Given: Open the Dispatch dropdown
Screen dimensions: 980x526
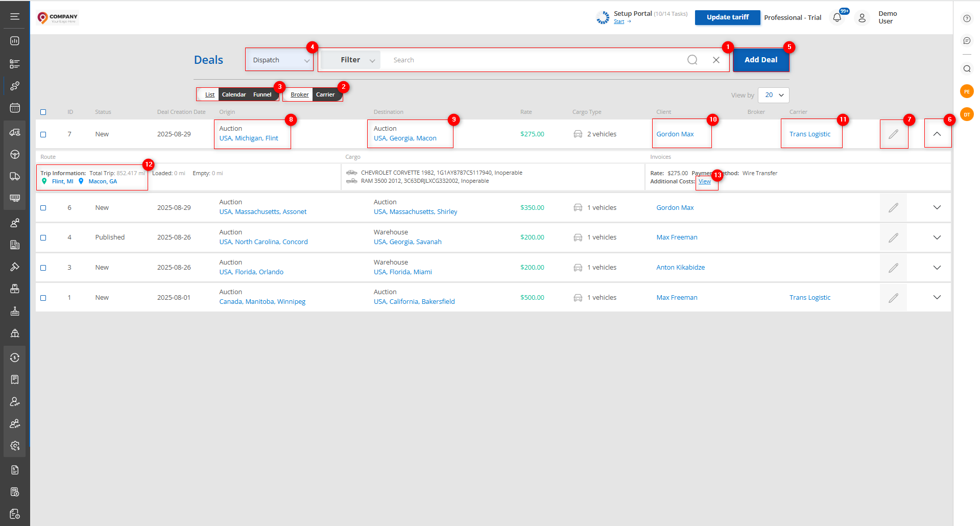Looking at the screenshot, I should pyautogui.click(x=279, y=60).
